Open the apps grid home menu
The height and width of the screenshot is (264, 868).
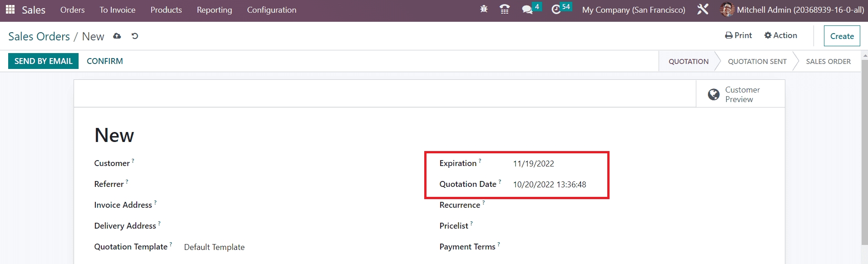click(10, 10)
